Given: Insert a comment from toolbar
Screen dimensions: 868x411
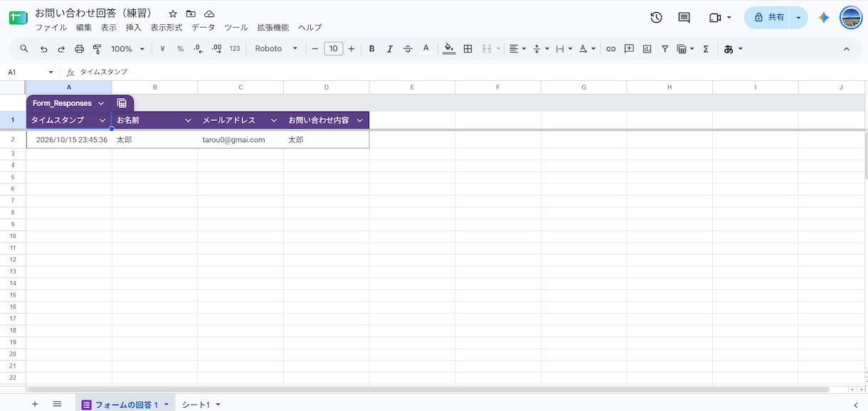Looking at the screenshot, I should pyautogui.click(x=629, y=49).
